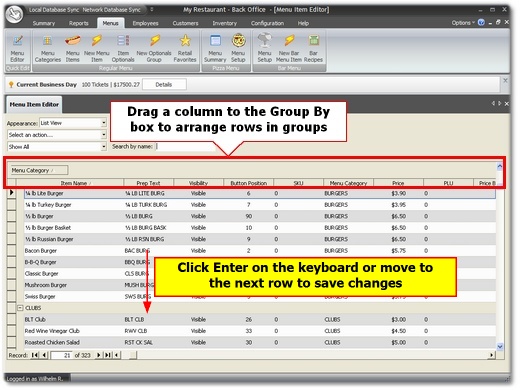Screen dimensions: 520x390
Task: Open Bar Menu Setup
Action: pos(265,48)
